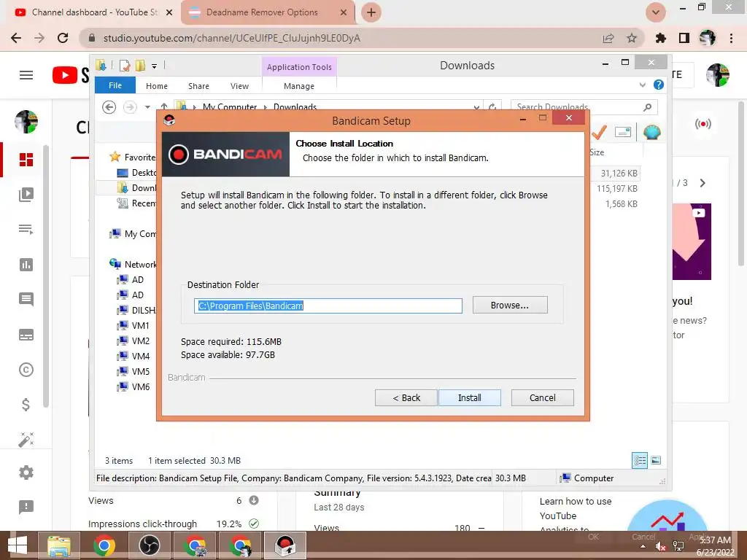This screenshot has width=747, height=560.
Task: Switch to the Home ribbon tab
Action: click(157, 86)
